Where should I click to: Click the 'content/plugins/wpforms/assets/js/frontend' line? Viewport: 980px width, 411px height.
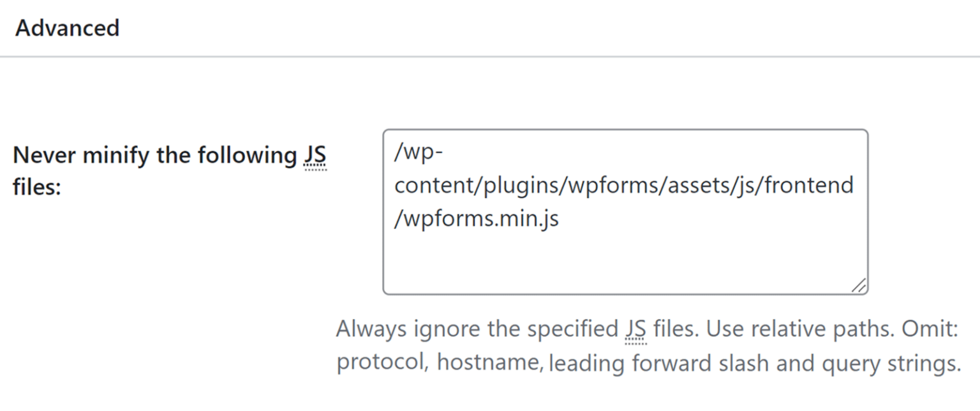(624, 186)
